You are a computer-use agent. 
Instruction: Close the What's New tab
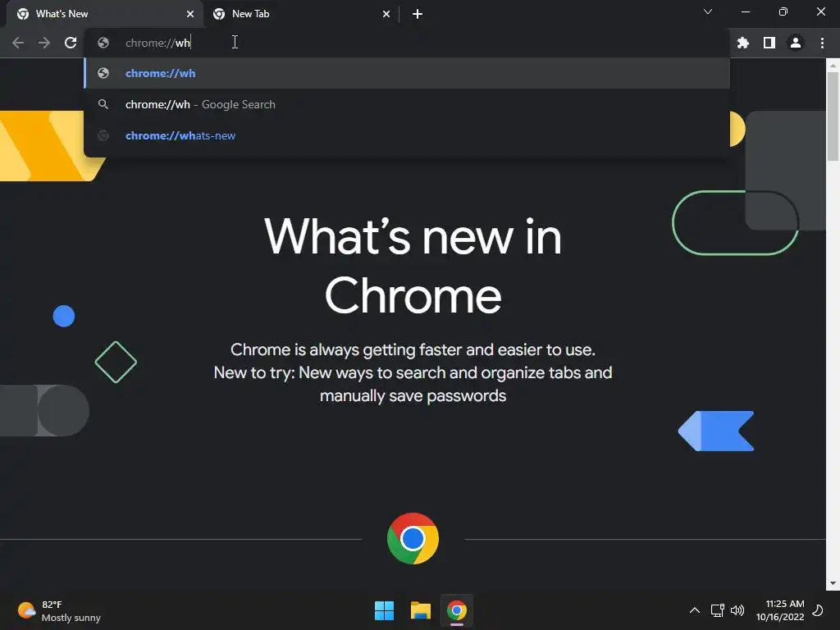(190, 14)
